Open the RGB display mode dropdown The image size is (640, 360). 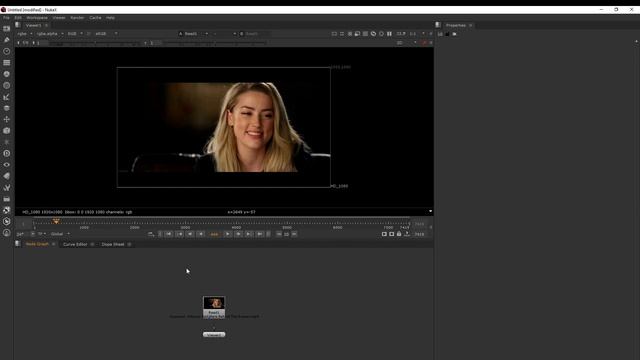click(75, 34)
